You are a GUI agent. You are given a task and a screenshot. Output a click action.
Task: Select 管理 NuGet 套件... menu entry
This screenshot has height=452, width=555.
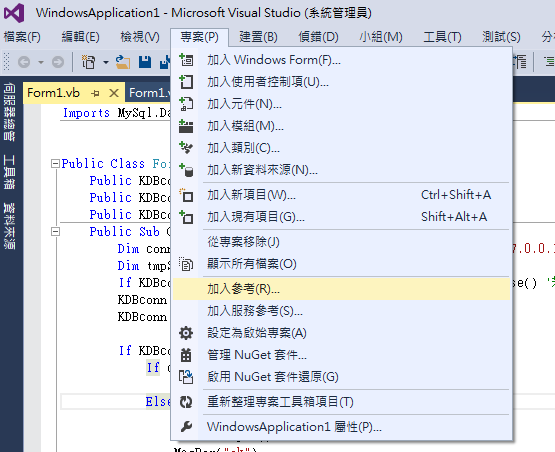[341, 355]
